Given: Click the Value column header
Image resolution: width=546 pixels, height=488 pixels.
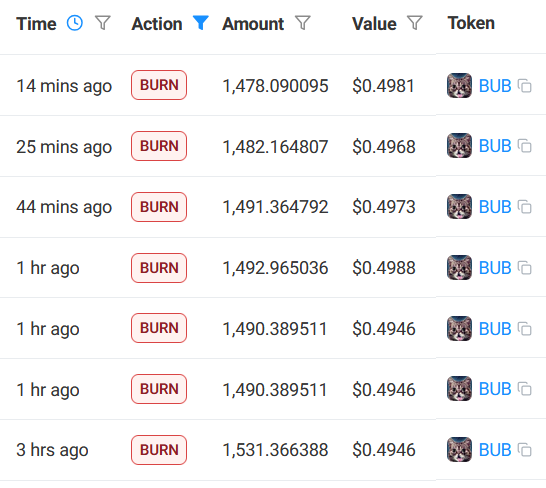Looking at the screenshot, I should [374, 24].
